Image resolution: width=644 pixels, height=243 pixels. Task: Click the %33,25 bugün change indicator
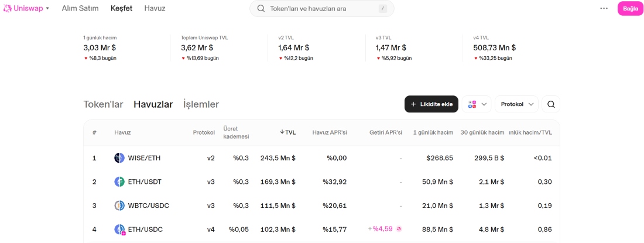pos(492,59)
